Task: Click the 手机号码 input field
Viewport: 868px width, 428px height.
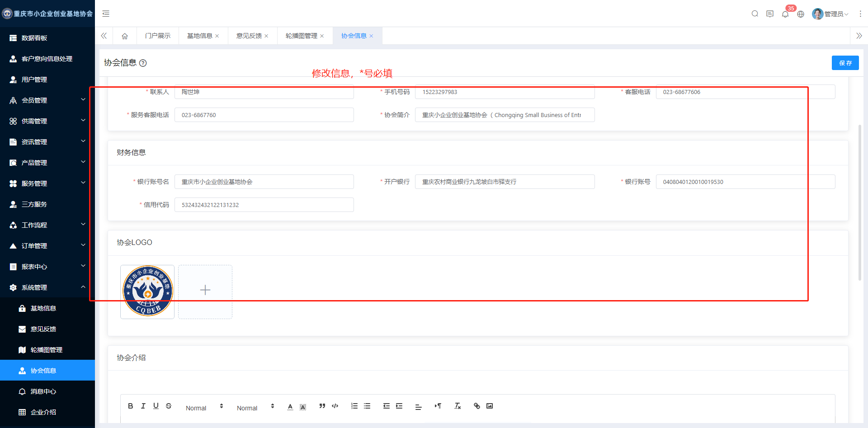Action: click(x=505, y=92)
